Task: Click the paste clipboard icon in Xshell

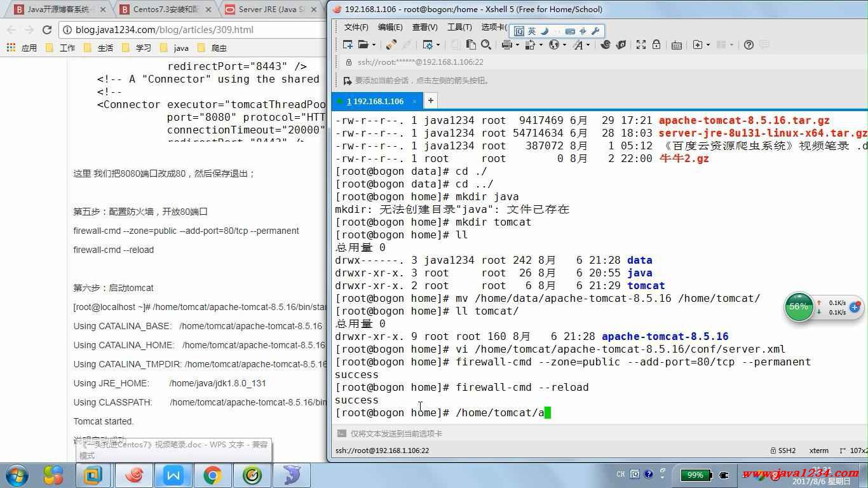Action: click(x=471, y=44)
